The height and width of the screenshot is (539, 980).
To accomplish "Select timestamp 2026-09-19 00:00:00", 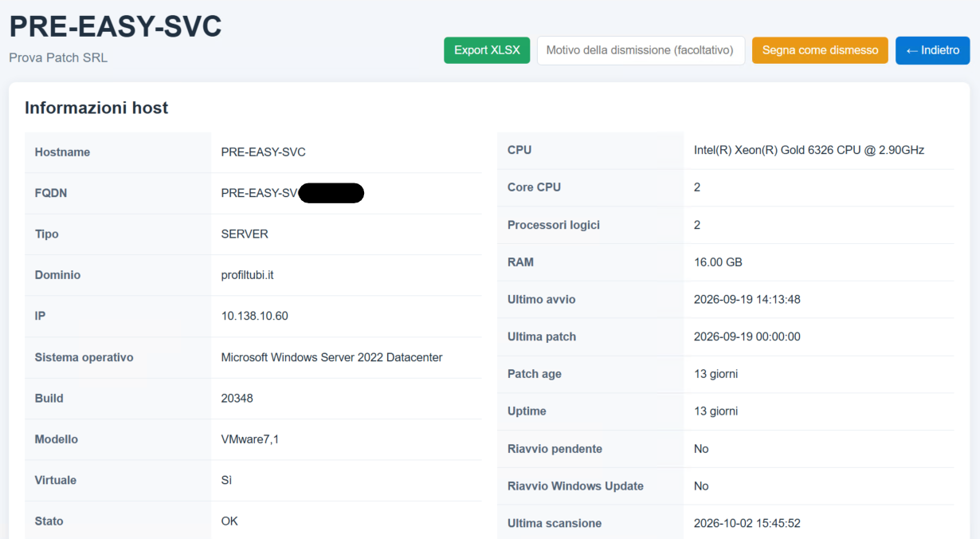I will [x=747, y=336].
